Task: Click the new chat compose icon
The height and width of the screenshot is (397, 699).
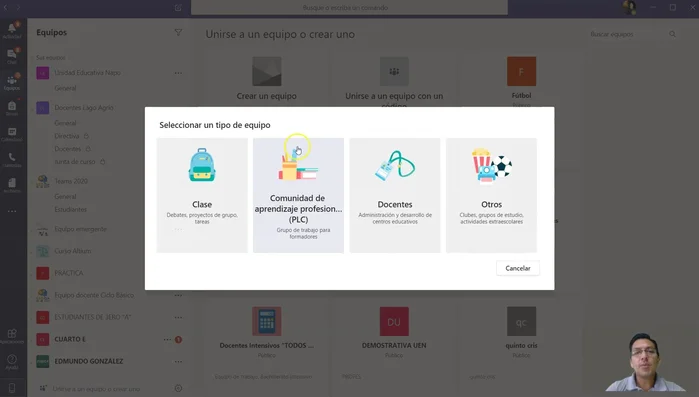Action: [x=178, y=8]
